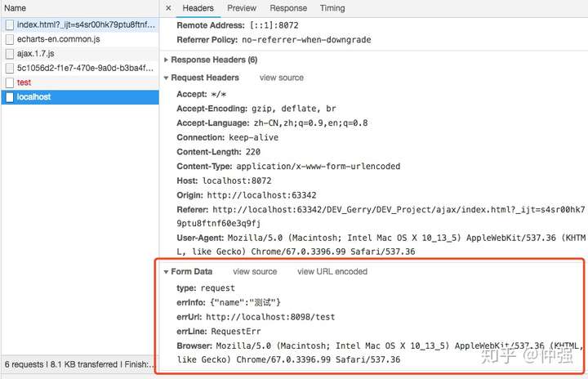The width and height of the screenshot is (588, 379).
Task: Select the ajax.1.7.js request
Action: (x=80, y=54)
